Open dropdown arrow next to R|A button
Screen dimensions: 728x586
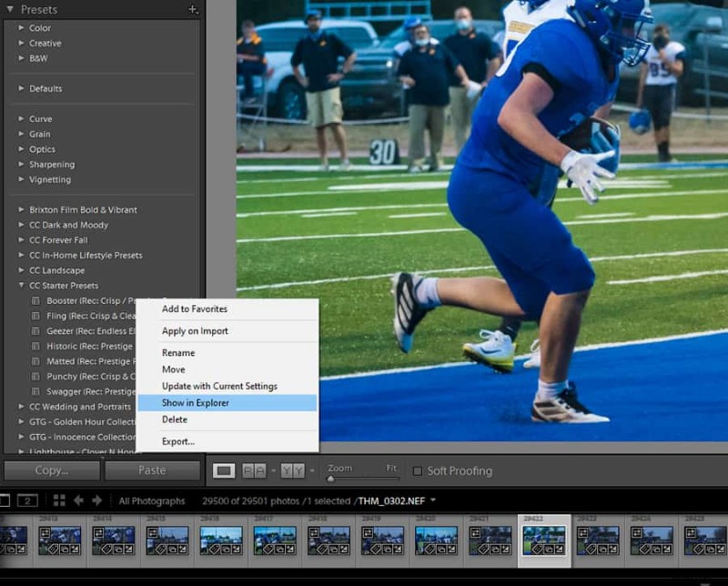point(273,470)
